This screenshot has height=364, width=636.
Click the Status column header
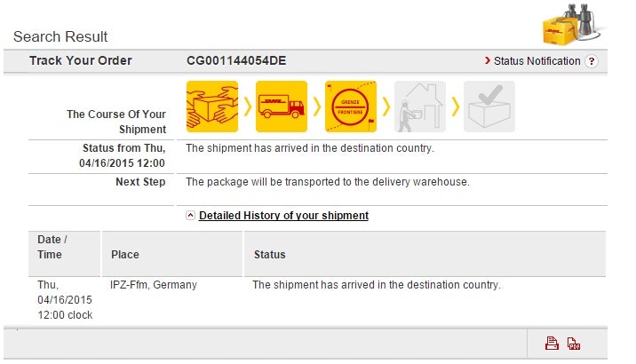[270, 255]
